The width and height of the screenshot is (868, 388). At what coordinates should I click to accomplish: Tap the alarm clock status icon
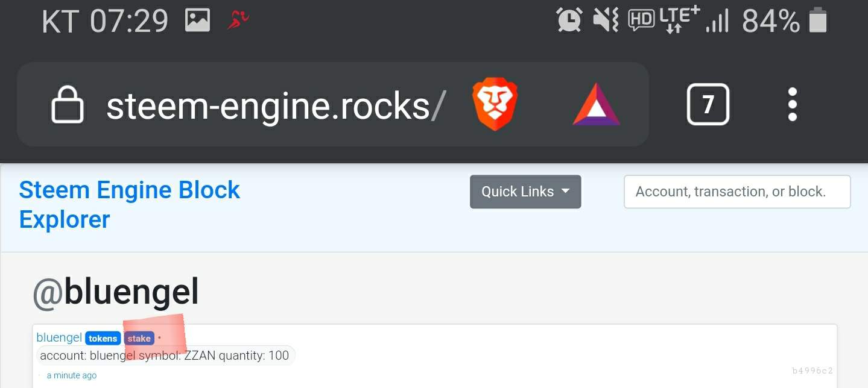click(x=569, y=21)
